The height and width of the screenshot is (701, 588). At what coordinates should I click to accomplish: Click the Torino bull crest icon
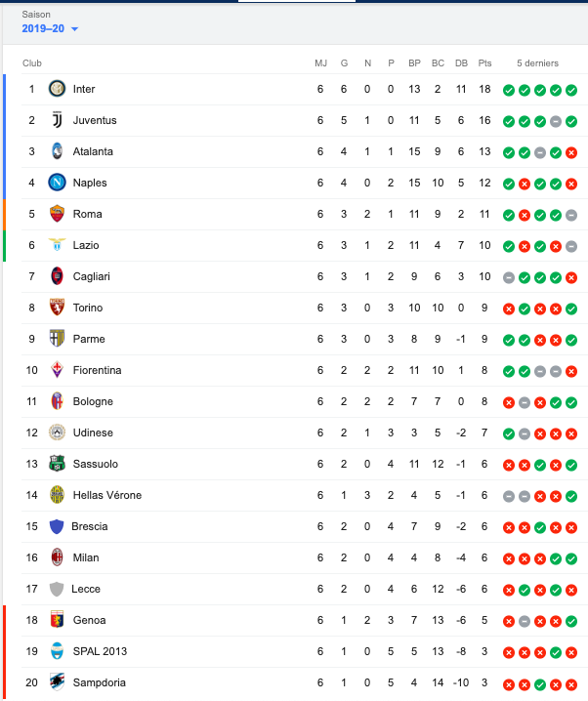pos(57,308)
